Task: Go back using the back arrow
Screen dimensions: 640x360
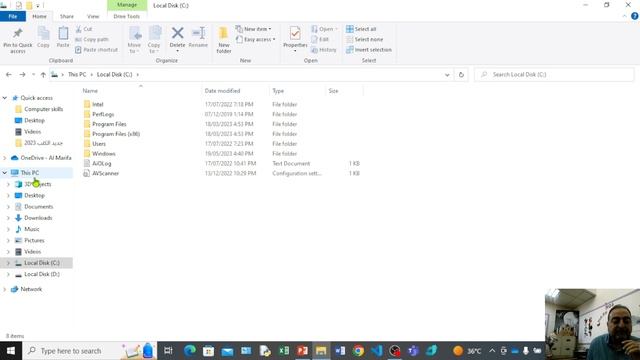Action: pyautogui.click(x=9, y=75)
